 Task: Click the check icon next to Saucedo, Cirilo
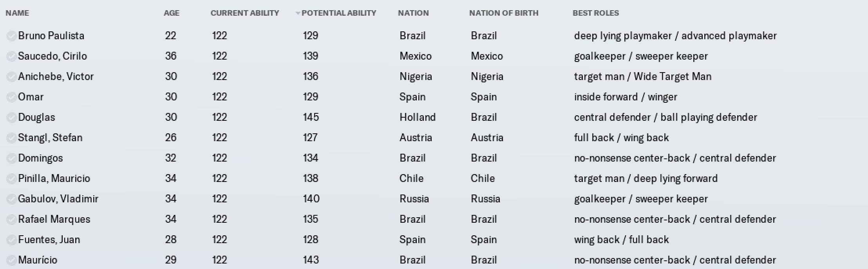tap(11, 56)
